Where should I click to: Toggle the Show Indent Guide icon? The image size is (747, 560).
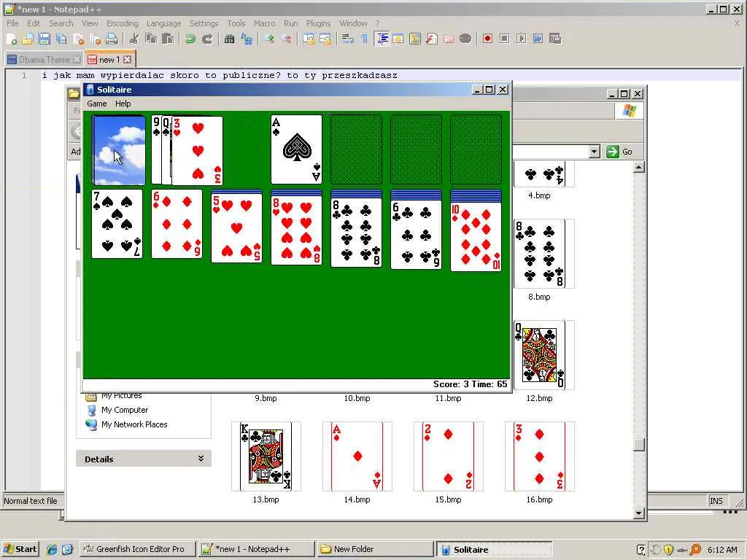pos(382,39)
